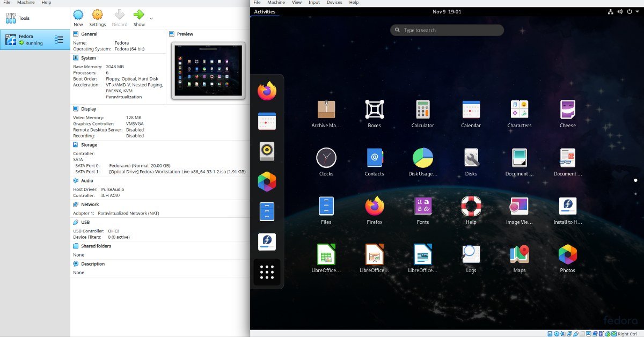
Task: Launch Boxes from the app grid
Action: (x=375, y=109)
